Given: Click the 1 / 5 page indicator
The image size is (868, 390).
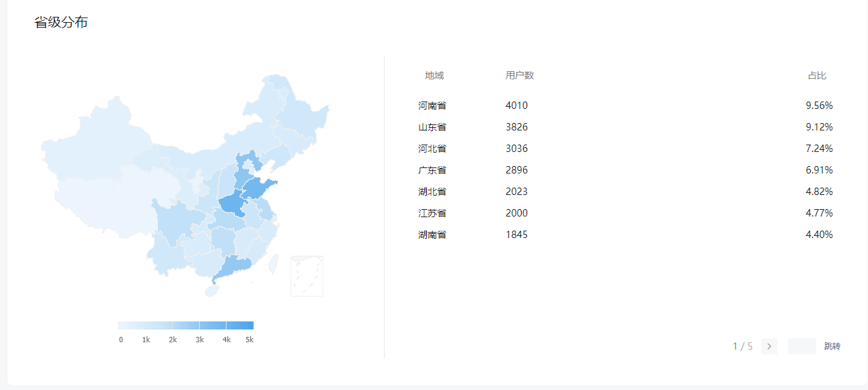Looking at the screenshot, I should click(743, 346).
